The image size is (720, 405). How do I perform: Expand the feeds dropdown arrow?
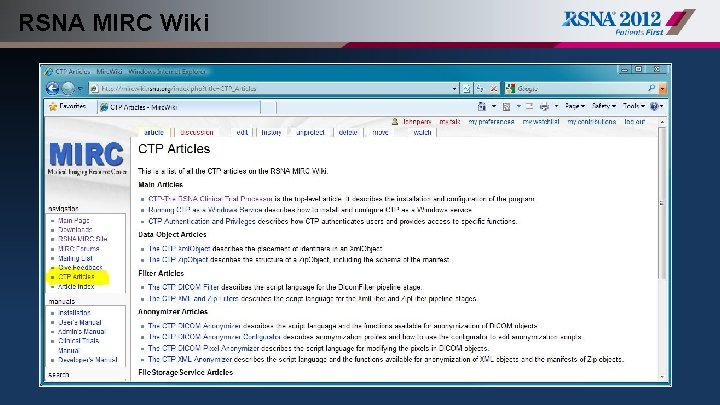[518, 107]
